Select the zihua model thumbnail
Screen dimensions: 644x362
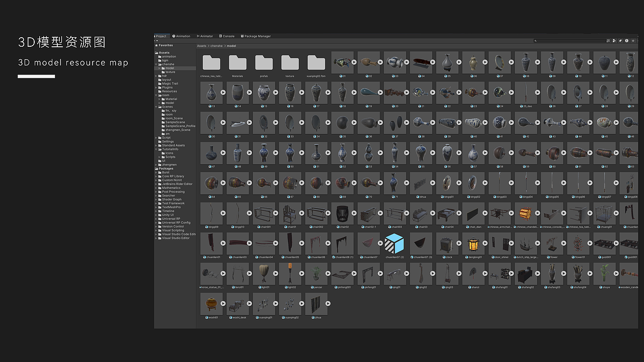[x=316, y=304]
